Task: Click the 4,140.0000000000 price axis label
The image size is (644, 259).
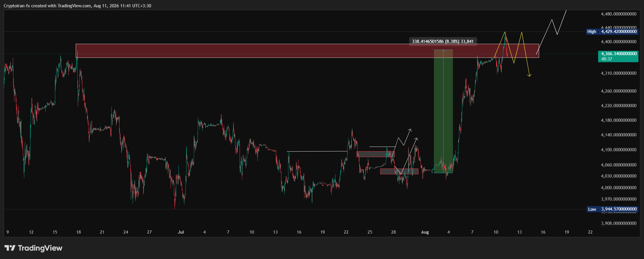Action: click(619, 135)
